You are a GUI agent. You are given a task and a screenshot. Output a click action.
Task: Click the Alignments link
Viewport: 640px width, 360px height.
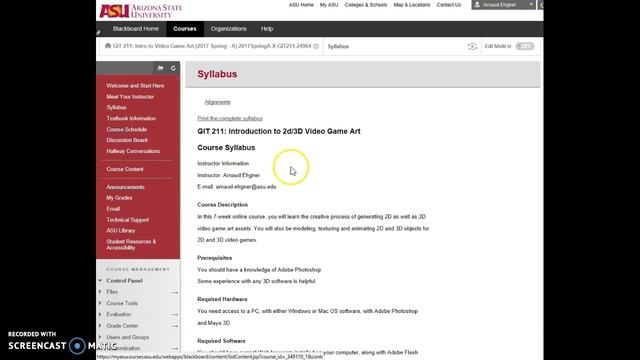coord(218,102)
